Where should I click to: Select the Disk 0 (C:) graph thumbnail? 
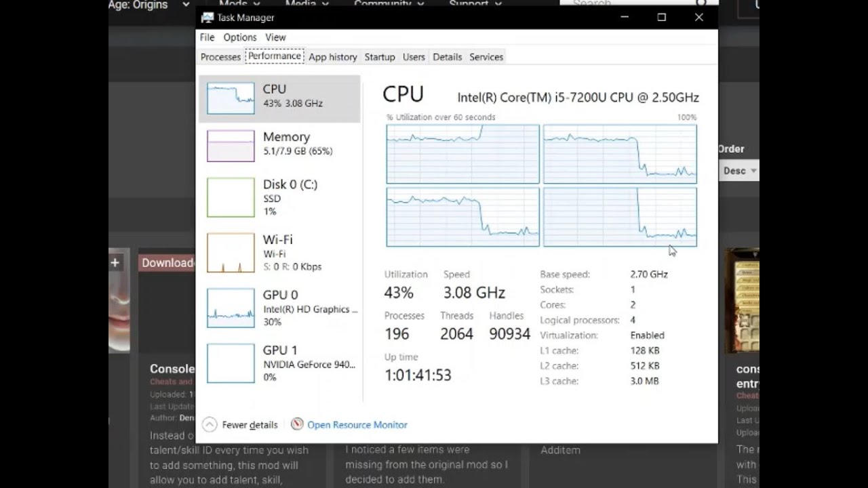pyautogui.click(x=231, y=197)
